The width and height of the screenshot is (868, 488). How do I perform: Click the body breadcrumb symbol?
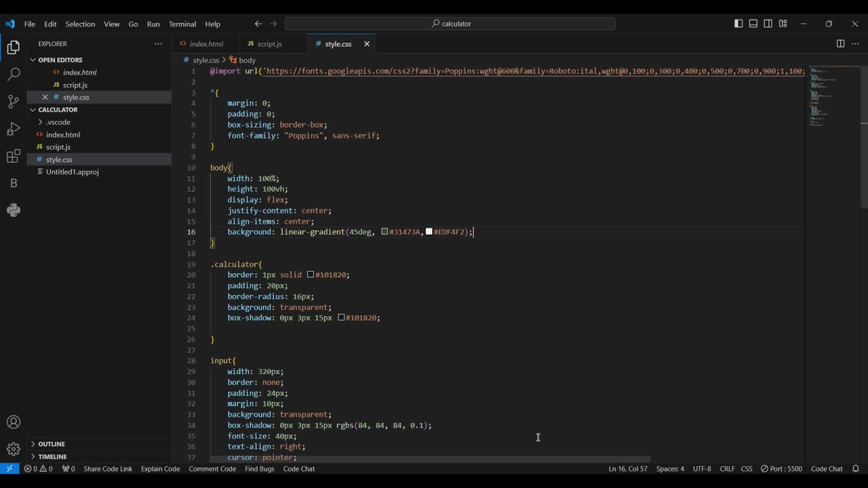click(x=242, y=60)
